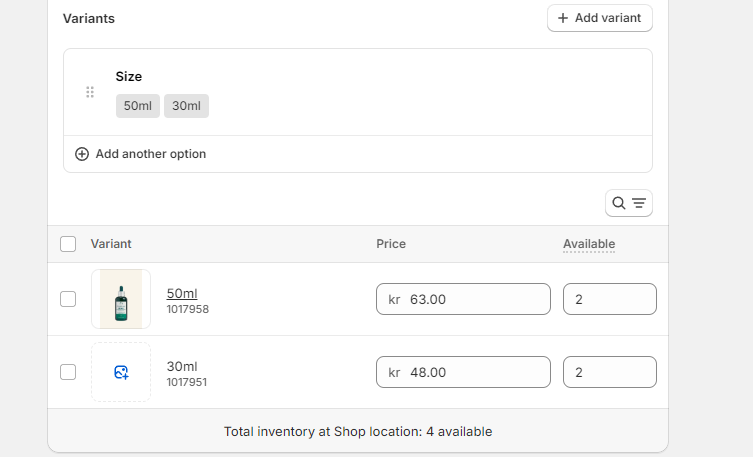Click the 50ml size tag

(x=137, y=106)
